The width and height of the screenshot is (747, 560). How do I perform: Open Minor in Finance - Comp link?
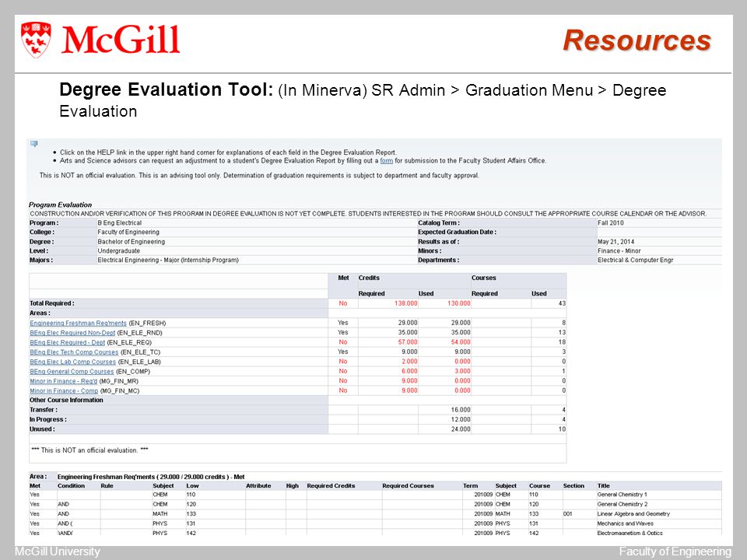coord(64,390)
